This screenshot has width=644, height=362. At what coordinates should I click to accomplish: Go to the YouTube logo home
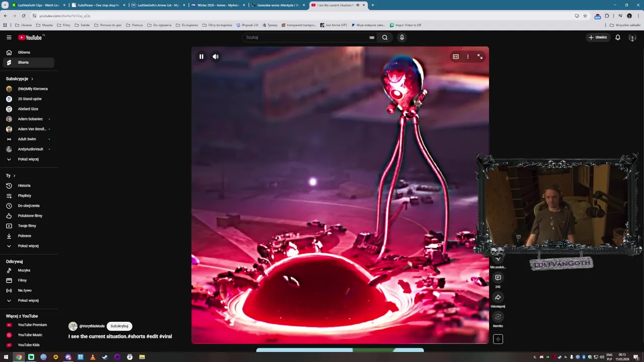31,37
